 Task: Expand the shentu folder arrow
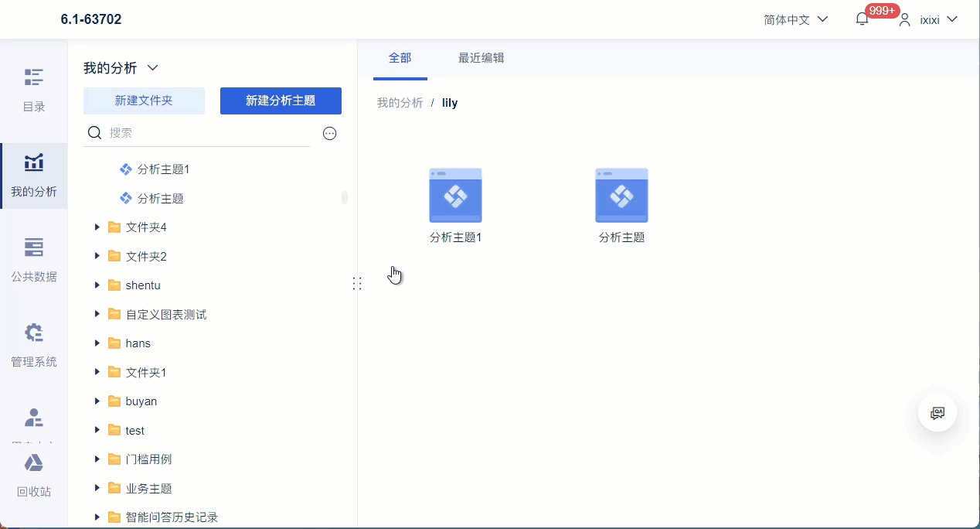click(x=97, y=285)
